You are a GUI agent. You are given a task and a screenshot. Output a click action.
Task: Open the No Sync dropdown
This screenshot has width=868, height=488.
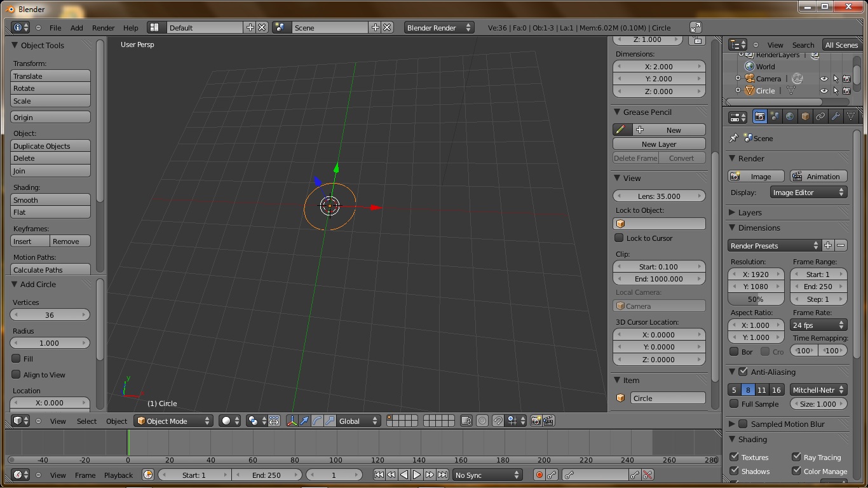[x=487, y=475]
